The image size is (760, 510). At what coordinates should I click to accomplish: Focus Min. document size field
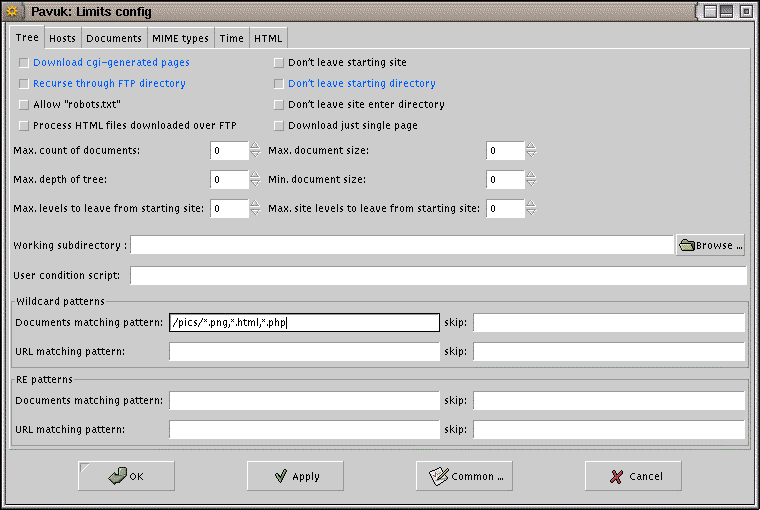tap(506, 179)
